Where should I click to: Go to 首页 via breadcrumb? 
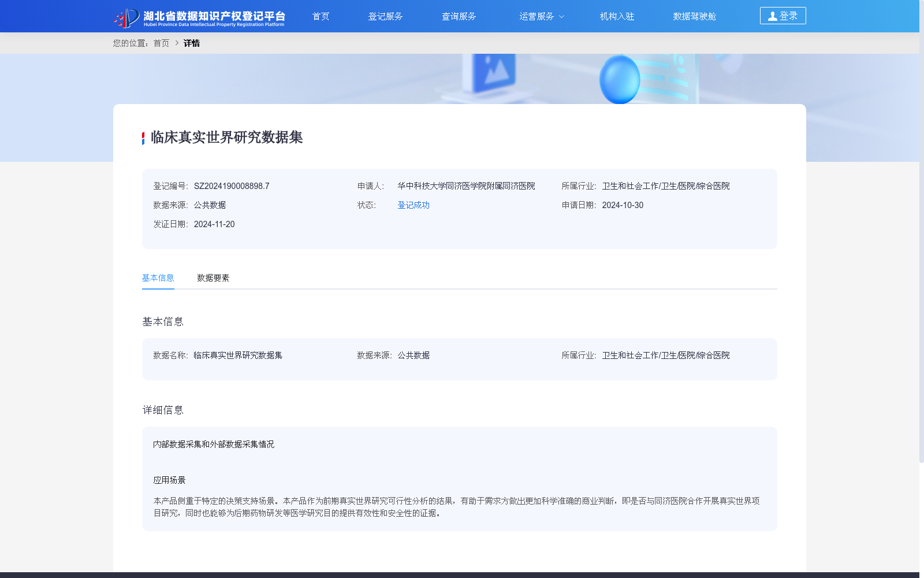tap(161, 43)
